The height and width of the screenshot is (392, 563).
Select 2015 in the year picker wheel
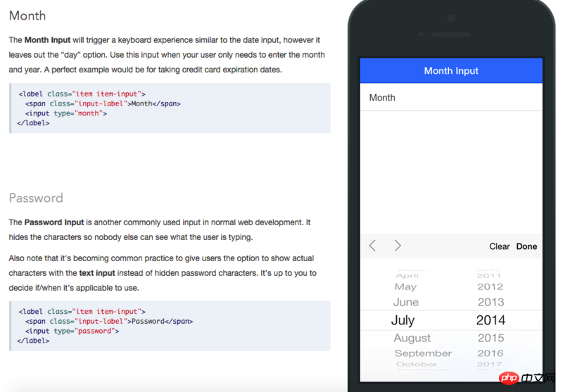tap(491, 338)
